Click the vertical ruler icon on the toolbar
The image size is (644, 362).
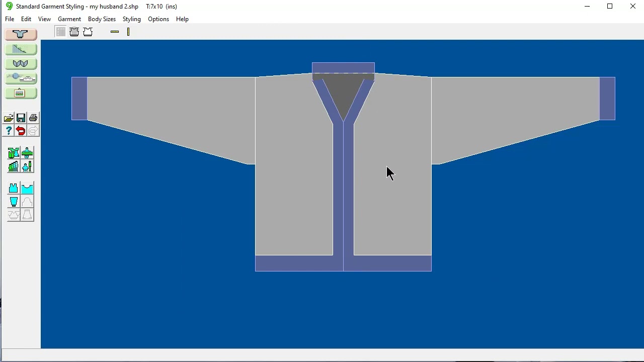point(128,32)
